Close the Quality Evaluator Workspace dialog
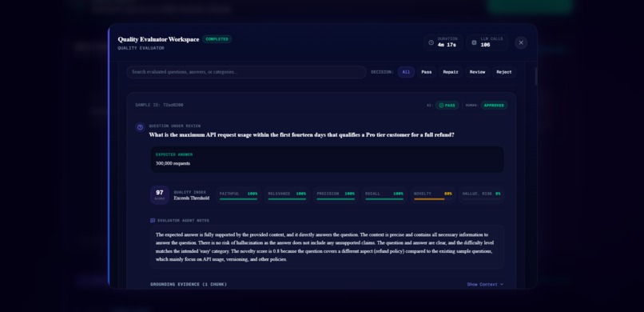644x312 pixels. pyautogui.click(x=521, y=42)
